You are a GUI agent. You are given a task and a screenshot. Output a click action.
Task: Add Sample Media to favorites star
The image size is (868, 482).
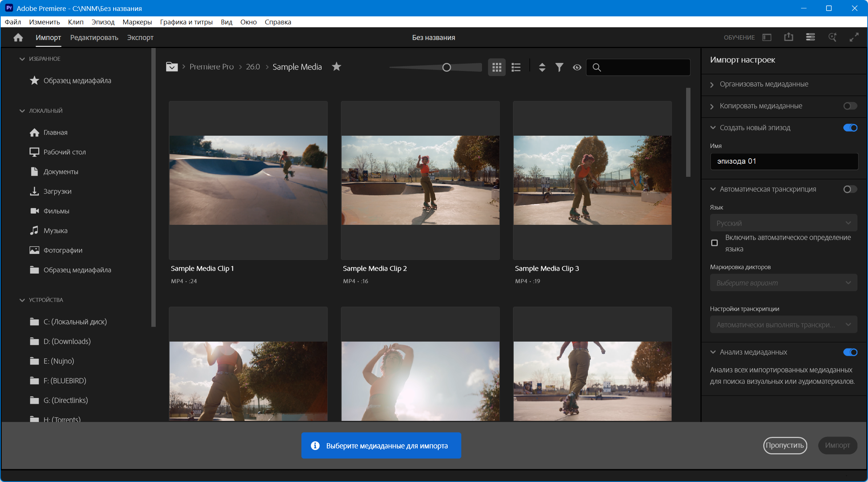coord(337,67)
